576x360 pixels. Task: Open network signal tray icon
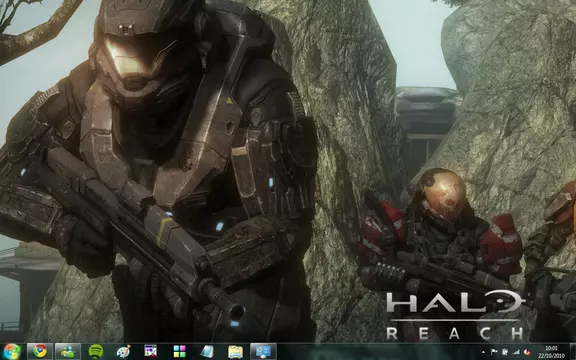pos(516,352)
